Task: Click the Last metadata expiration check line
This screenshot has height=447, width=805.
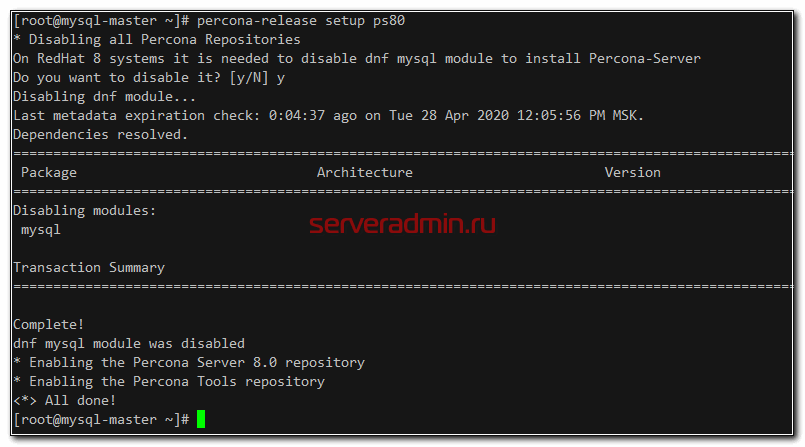Action: pos(328,115)
